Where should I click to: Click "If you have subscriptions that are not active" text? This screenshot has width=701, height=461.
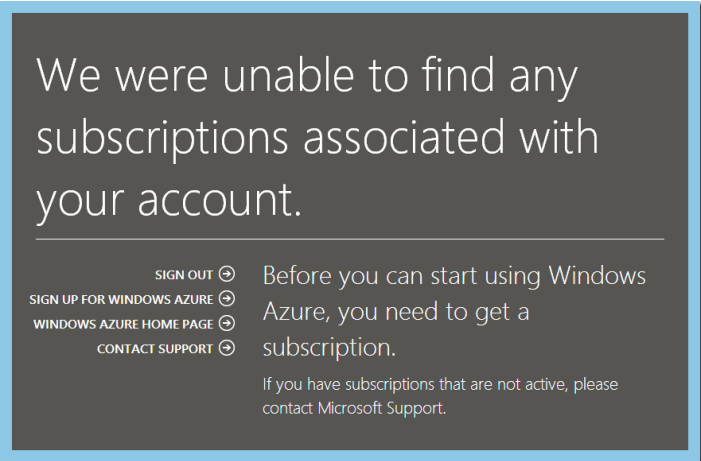coord(440,384)
